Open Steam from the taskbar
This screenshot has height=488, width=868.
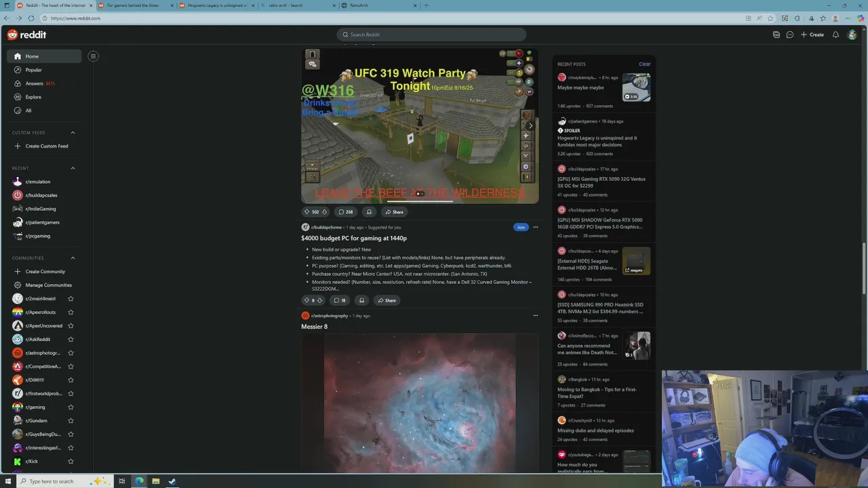(x=172, y=481)
